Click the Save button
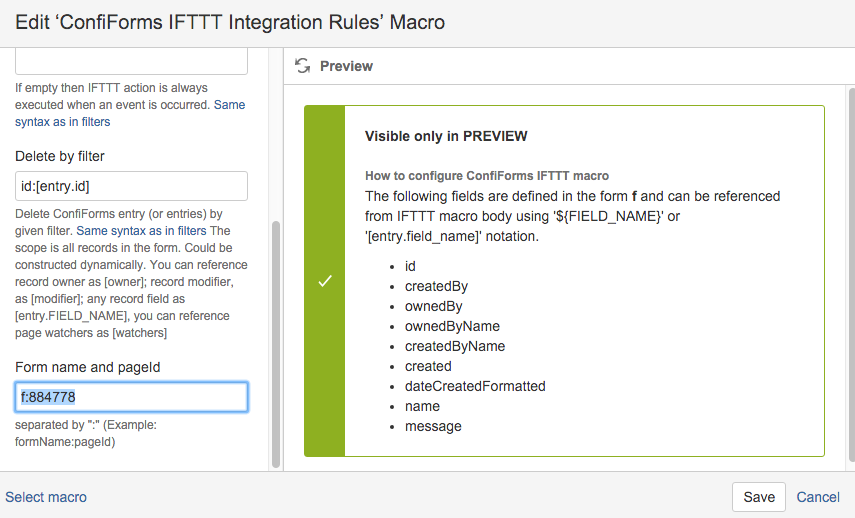 758,497
